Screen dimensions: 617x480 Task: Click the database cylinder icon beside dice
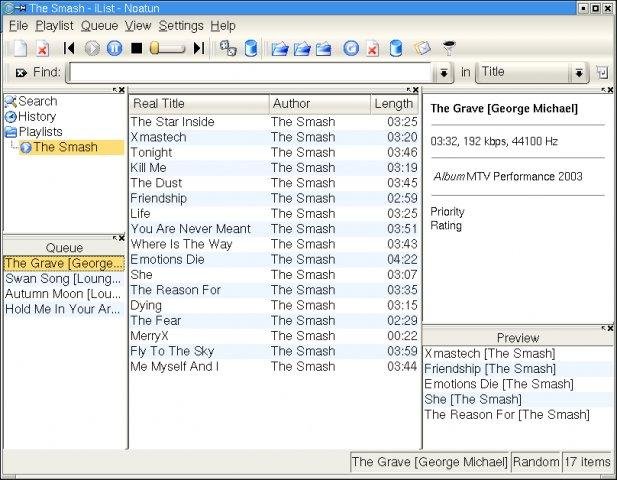point(251,48)
